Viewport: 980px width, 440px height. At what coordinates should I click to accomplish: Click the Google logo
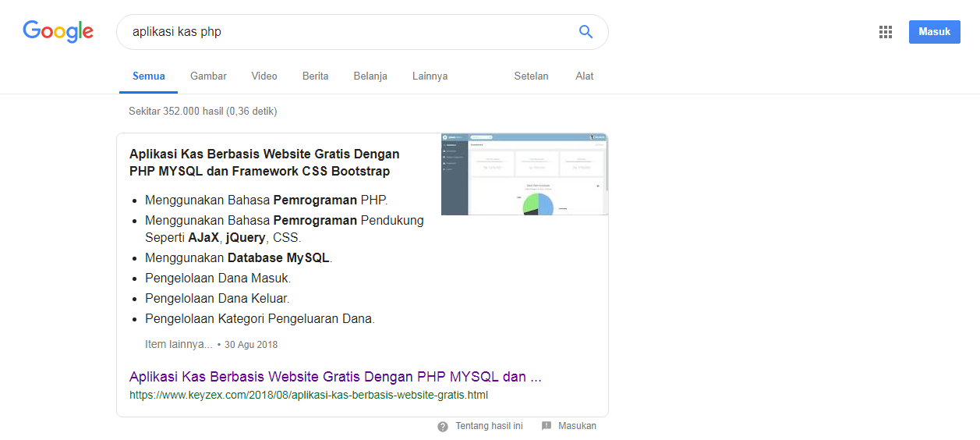pyautogui.click(x=58, y=31)
